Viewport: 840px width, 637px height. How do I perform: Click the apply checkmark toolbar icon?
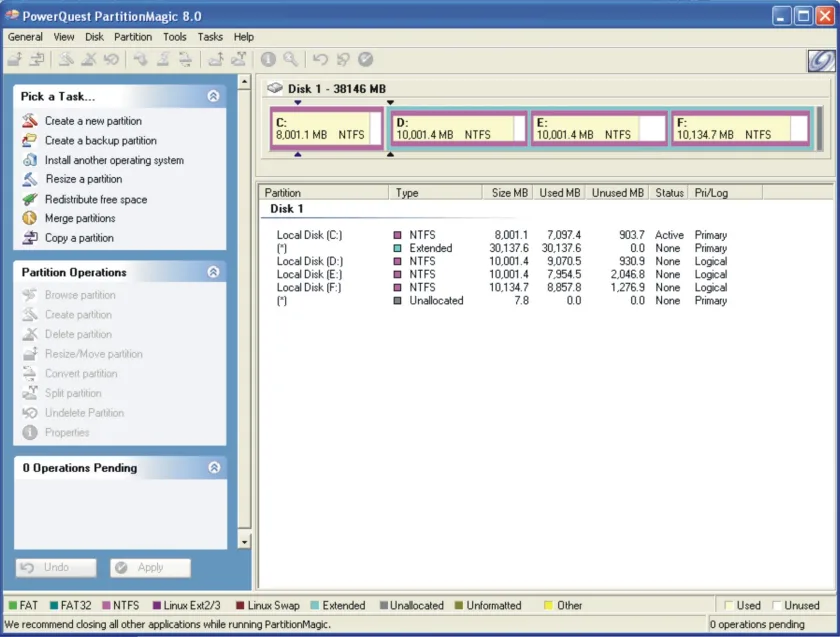[365, 59]
